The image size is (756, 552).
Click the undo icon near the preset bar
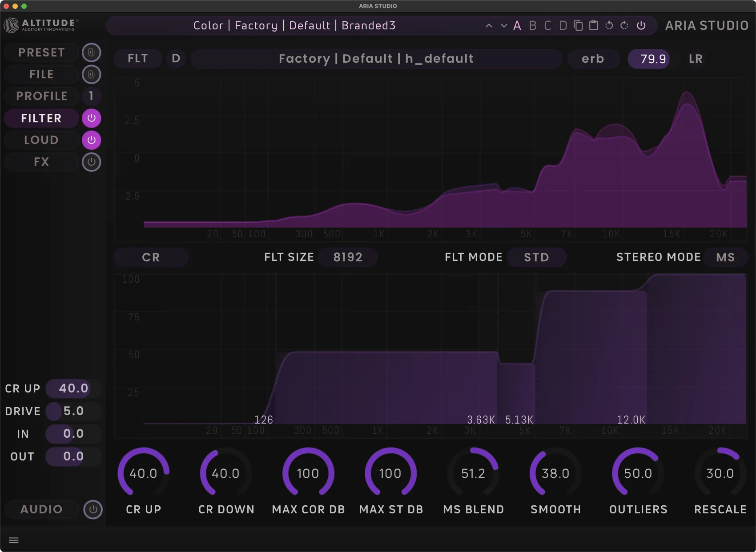[x=608, y=25]
